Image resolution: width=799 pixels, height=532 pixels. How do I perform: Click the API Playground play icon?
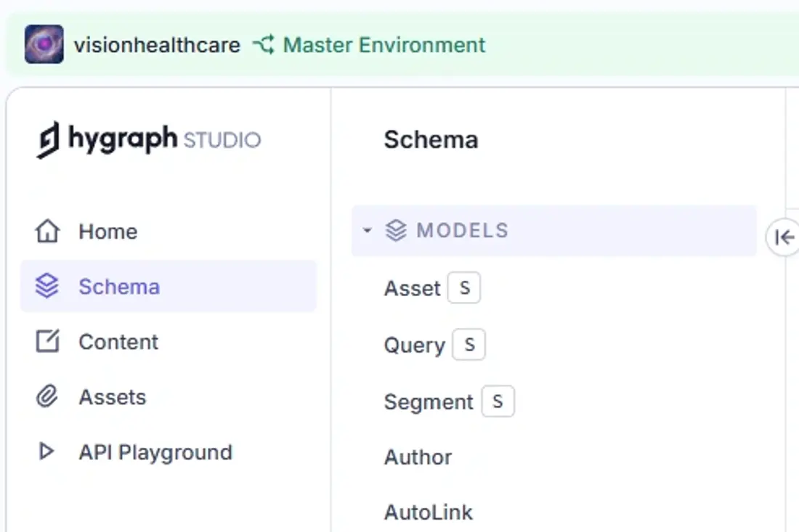(46, 451)
